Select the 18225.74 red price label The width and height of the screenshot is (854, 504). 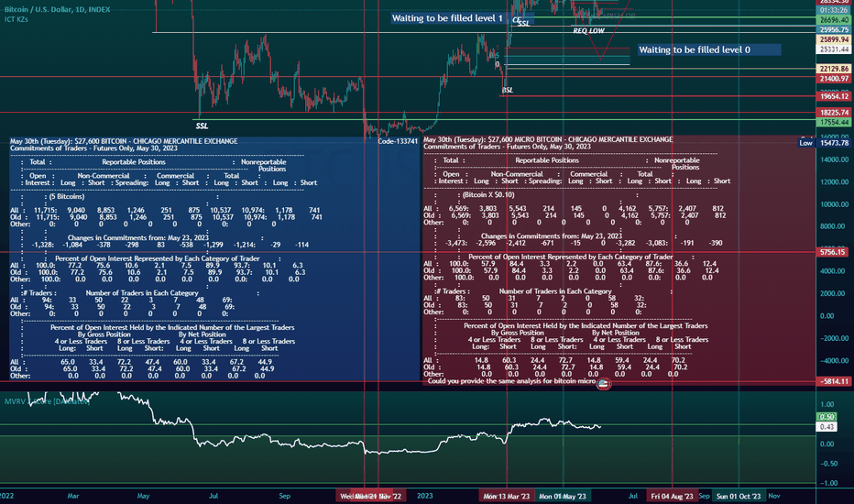click(834, 112)
